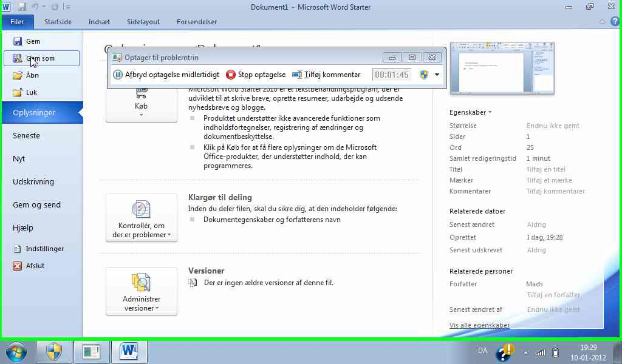Click the save icon in quick access toolbar
This screenshot has height=364, width=622.
coord(22,7)
